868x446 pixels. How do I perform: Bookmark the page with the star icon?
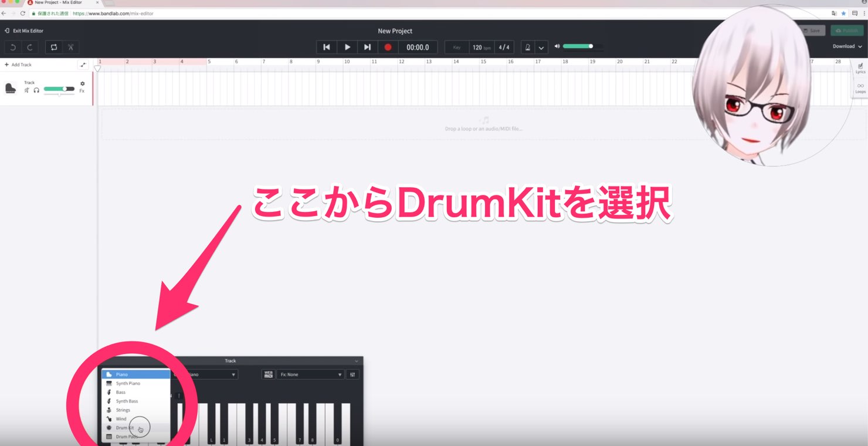point(843,13)
